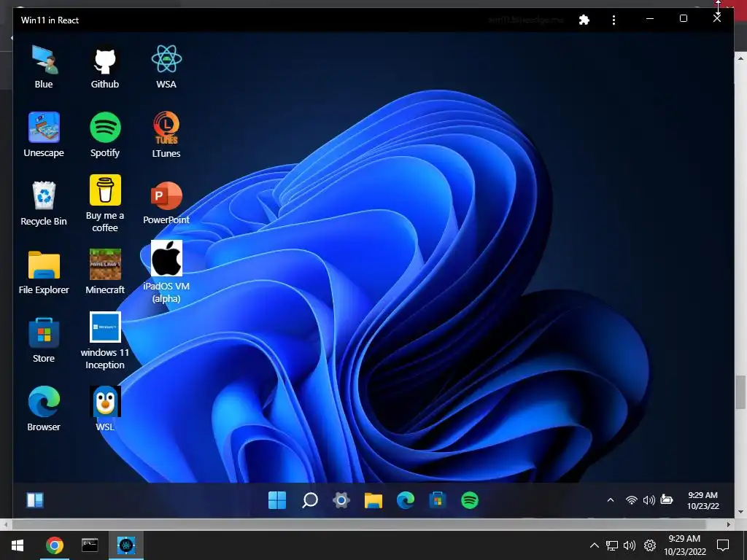Open the Blue desktop shortcut
747x560 pixels.
[x=44, y=66]
